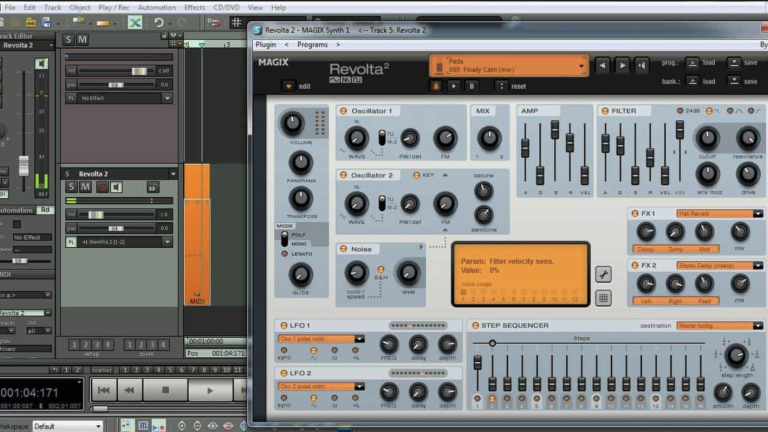768x432 pixels.
Task: Click the Automation Rd button
Action: [x=45, y=210]
